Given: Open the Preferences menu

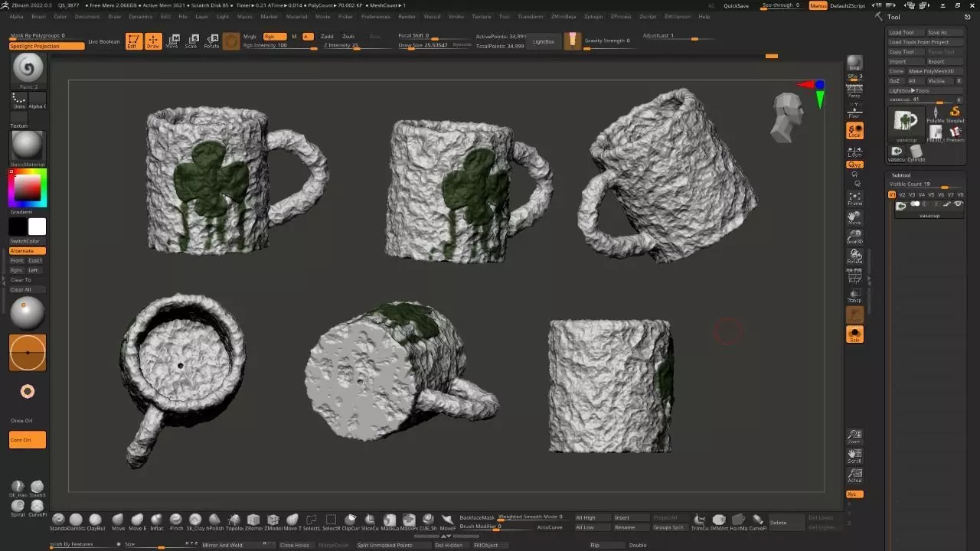Looking at the screenshot, I should 375,16.
